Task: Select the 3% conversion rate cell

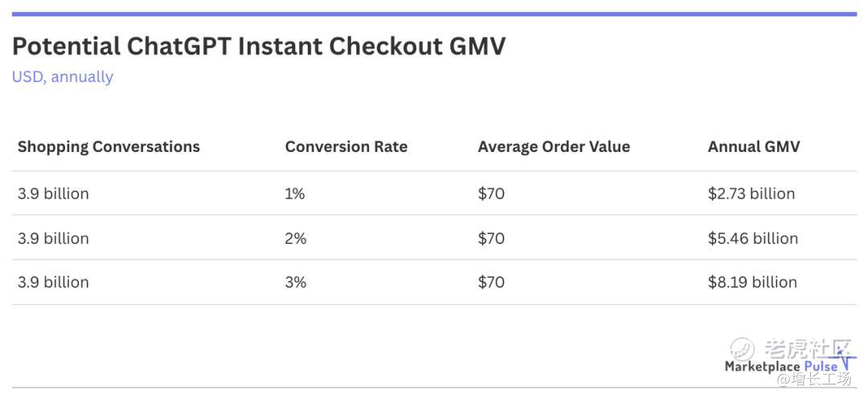Action: click(295, 282)
